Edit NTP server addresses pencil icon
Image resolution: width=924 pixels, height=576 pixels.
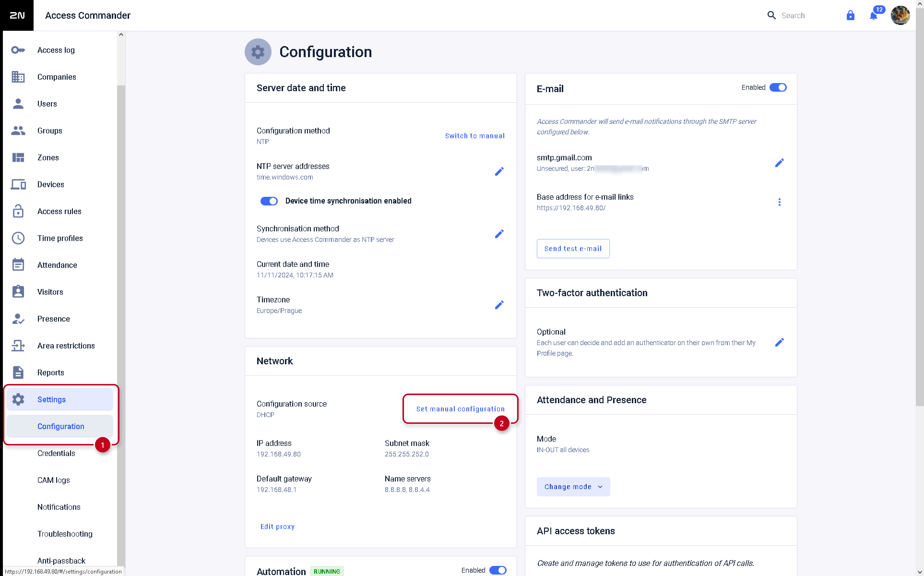499,171
